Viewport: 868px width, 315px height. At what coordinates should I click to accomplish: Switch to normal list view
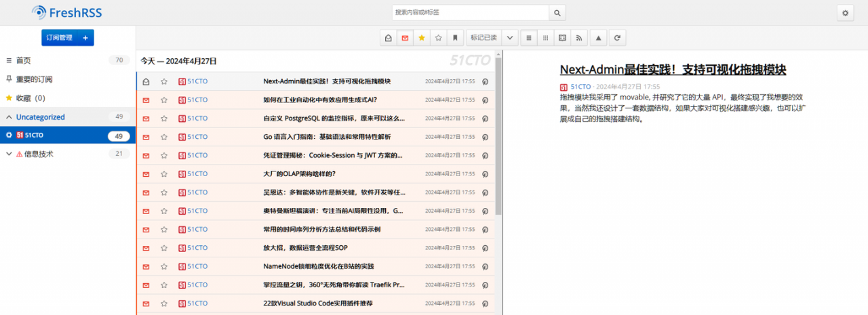(x=529, y=38)
